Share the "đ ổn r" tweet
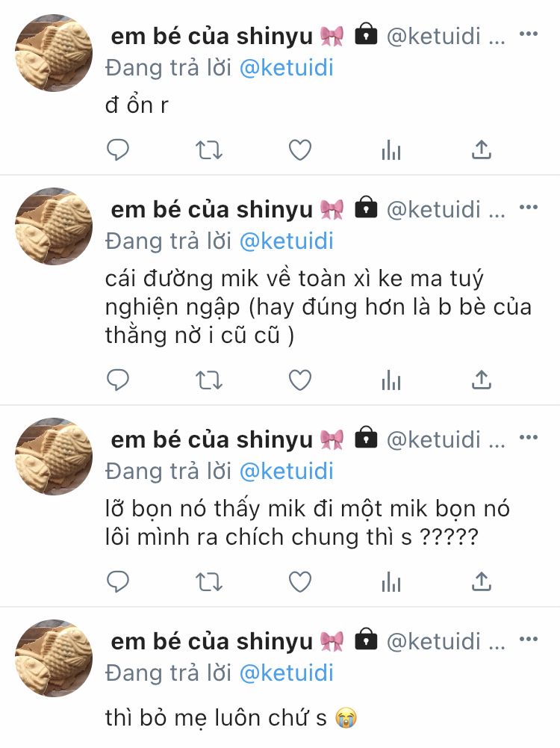Screen dimensions: 560x748 pyautogui.click(x=482, y=149)
